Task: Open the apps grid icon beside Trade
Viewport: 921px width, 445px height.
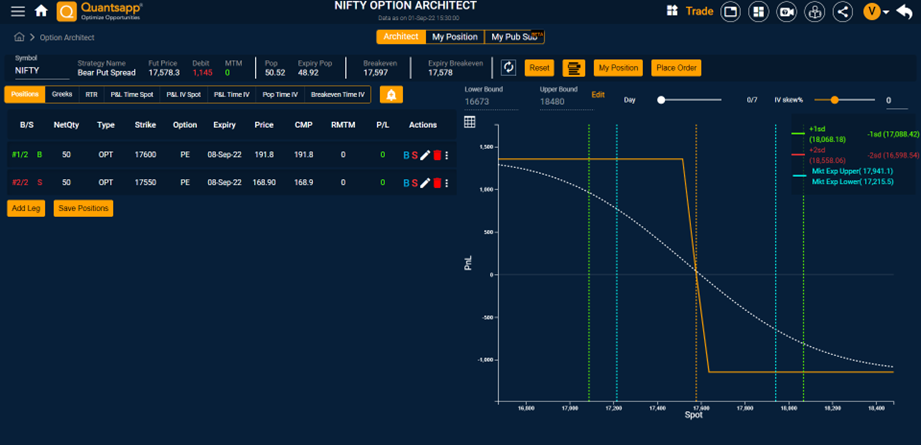Action: 673,11
